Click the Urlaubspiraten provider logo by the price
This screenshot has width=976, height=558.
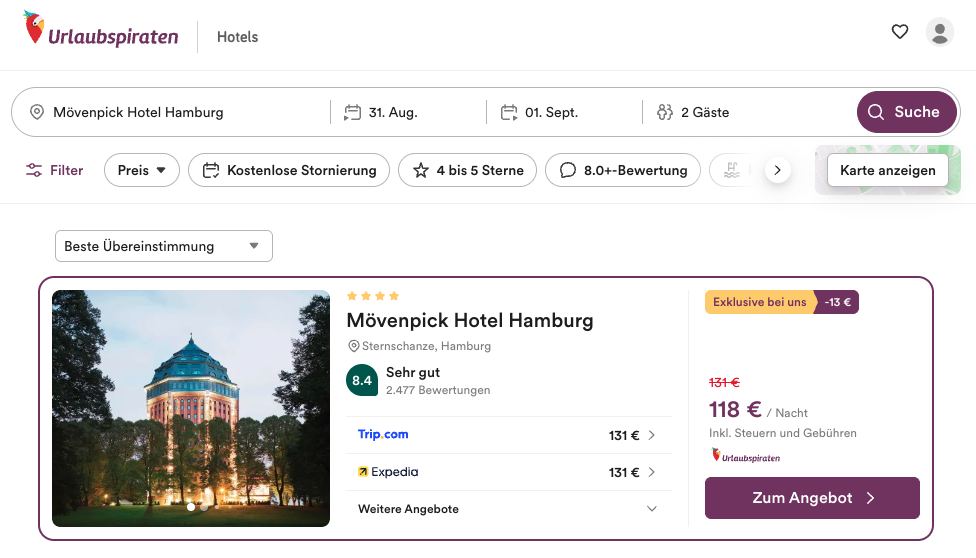(745, 456)
